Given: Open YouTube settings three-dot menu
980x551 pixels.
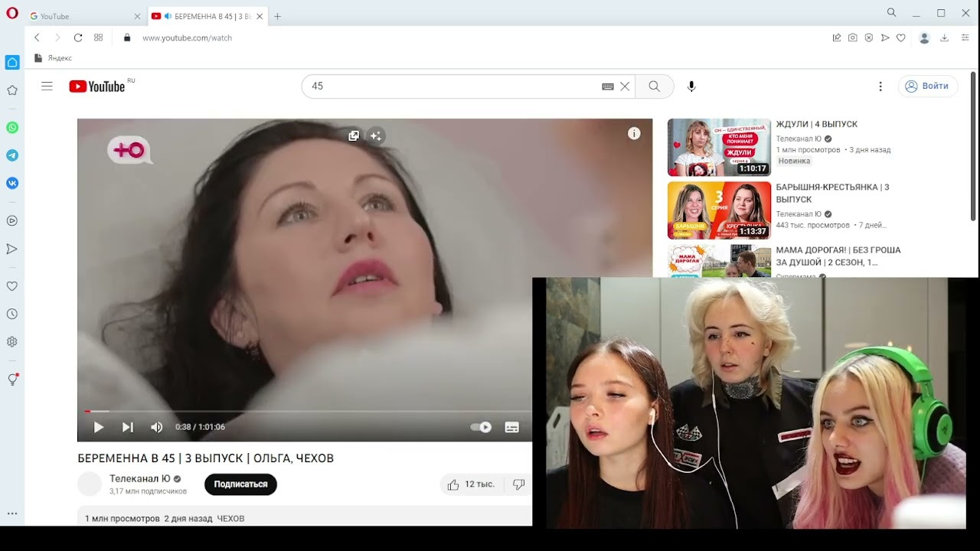Looking at the screenshot, I should [880, 86].
